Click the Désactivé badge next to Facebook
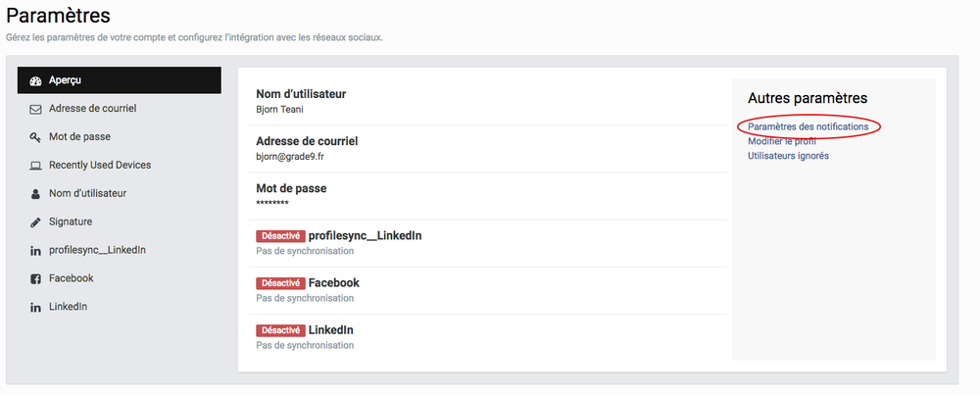980x395 pixels. [280, 283]
